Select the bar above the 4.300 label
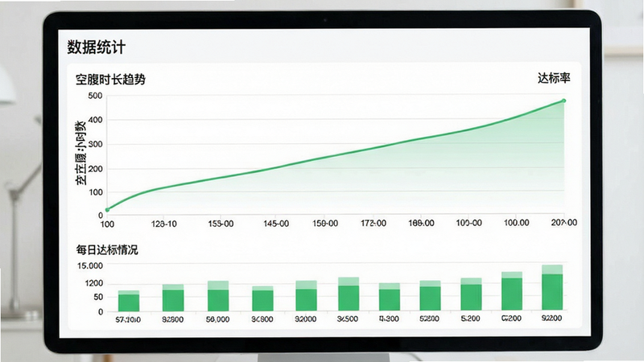Screen dimensions: 644x362 [x=390, y=297]
